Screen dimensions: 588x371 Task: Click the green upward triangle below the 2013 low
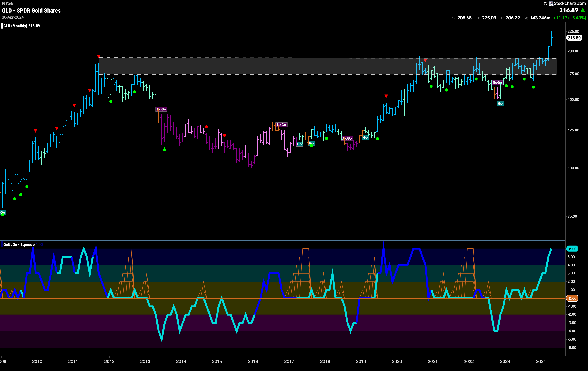[164, 149]
